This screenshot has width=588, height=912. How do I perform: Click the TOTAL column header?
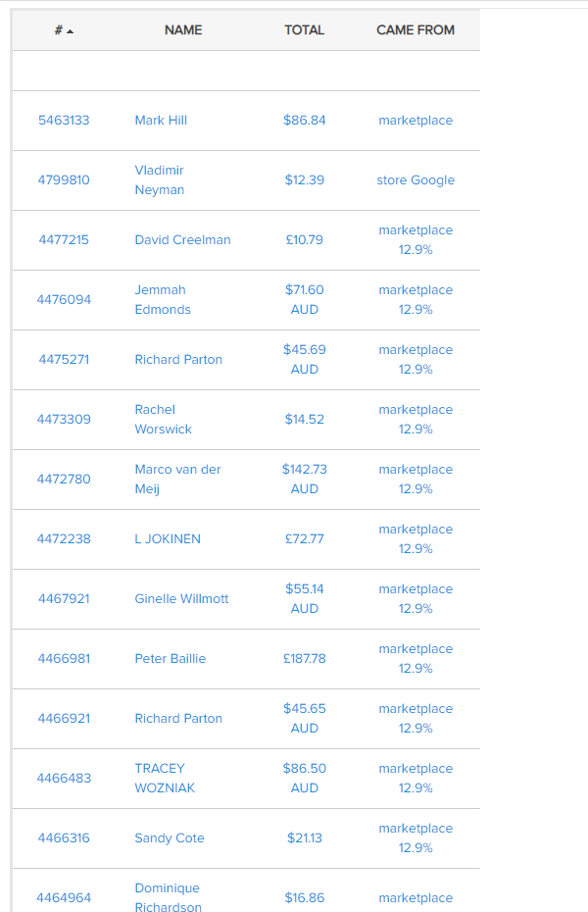point(304,30)
